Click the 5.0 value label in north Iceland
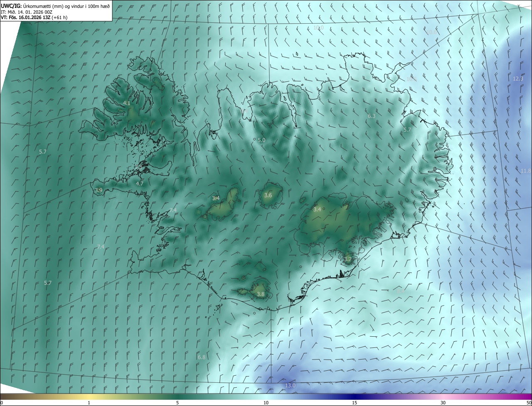This screenshot has height=406, width=532. coord(261,140)
